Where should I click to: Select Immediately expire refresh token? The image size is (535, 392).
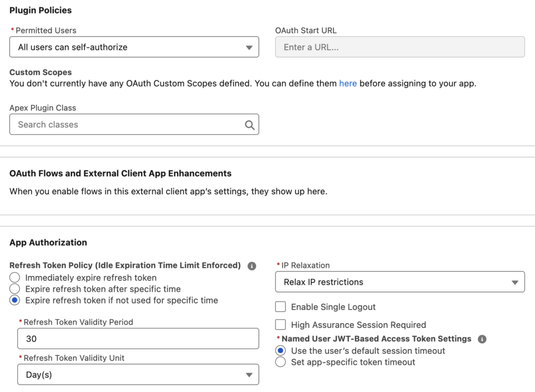pos(15,278)
